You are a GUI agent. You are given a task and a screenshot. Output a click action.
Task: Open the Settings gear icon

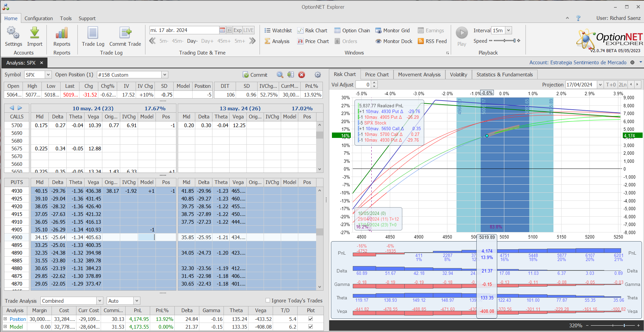(13, 33)
